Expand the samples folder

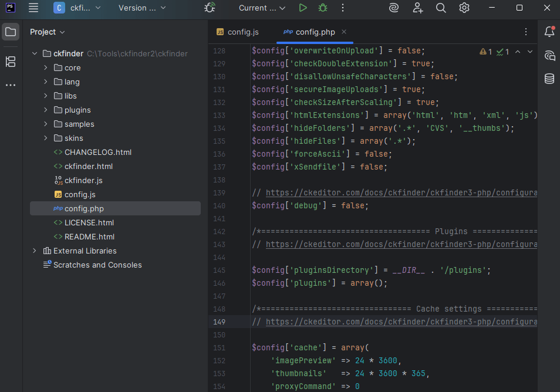[x=45, y=124]
